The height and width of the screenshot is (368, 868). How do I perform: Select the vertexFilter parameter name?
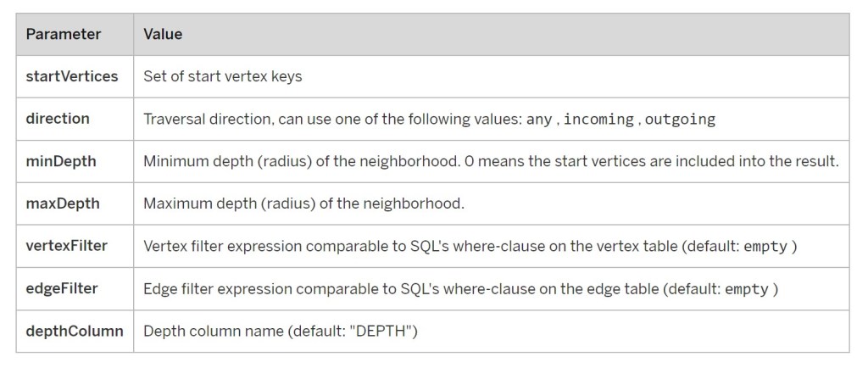pos(67,246)
